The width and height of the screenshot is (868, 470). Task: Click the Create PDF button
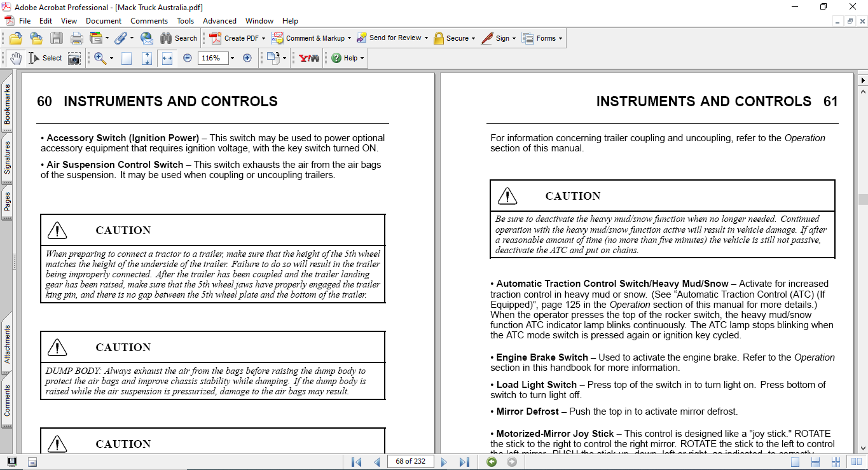pyautogui.click(x=238, y=38)
